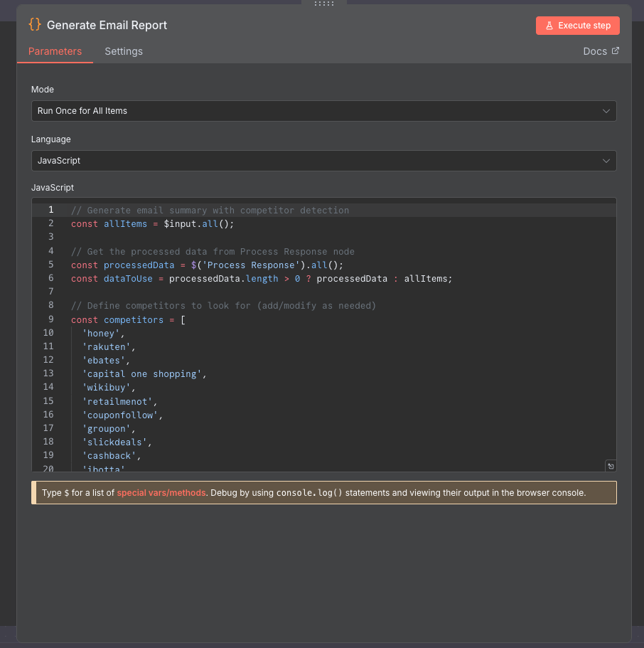Open the Mode dropdown
This screenshot has height=648, width=644.
[324, 111]
